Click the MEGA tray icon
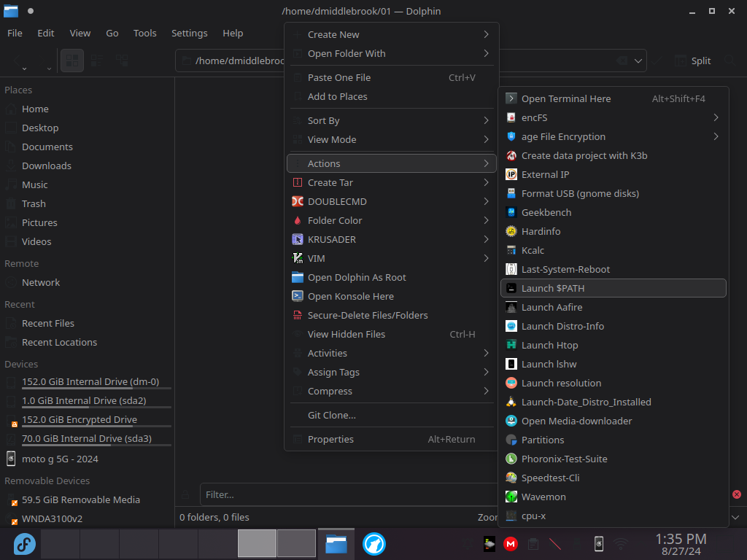 (x=511, y=544)
